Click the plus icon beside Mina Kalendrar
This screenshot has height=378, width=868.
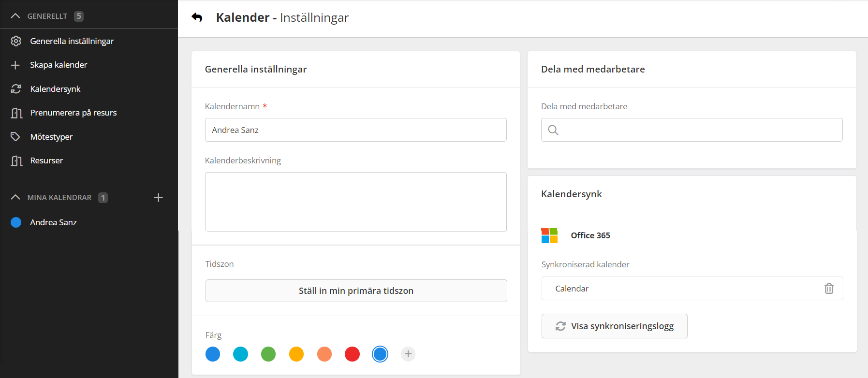(x=158, y=198)
